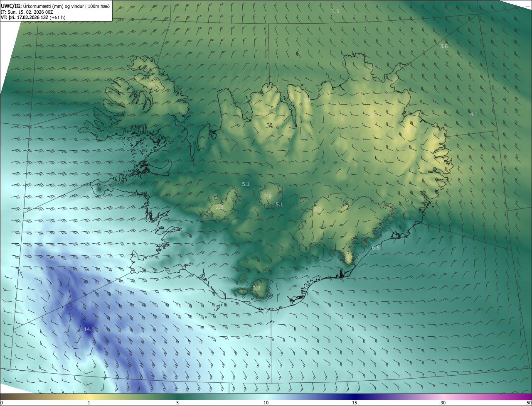Click the colorbar tick label 30
This screenshot has height=406, width=532.
click(443, 403)
